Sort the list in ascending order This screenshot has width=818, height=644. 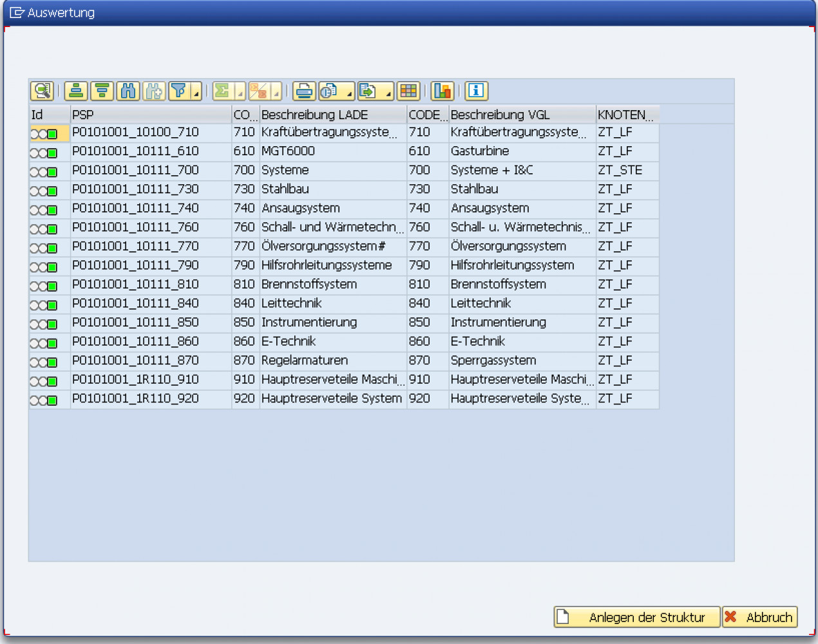click(75, 91)
